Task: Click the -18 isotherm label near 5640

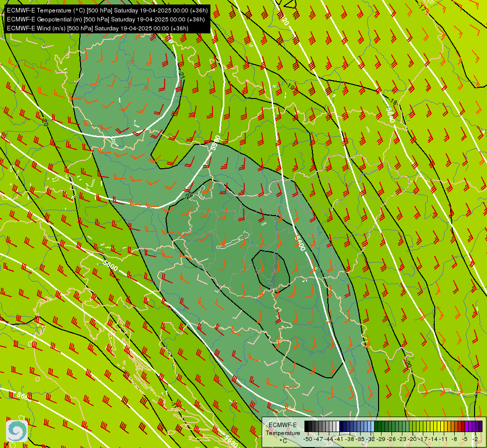Action: 392,102
